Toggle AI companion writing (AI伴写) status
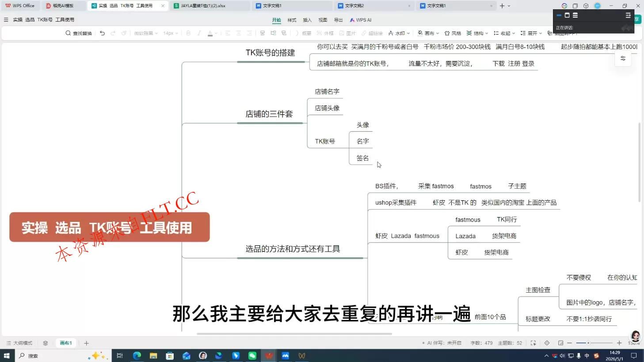The width and height of the screenshot is (644, 362). coord(442,343)
